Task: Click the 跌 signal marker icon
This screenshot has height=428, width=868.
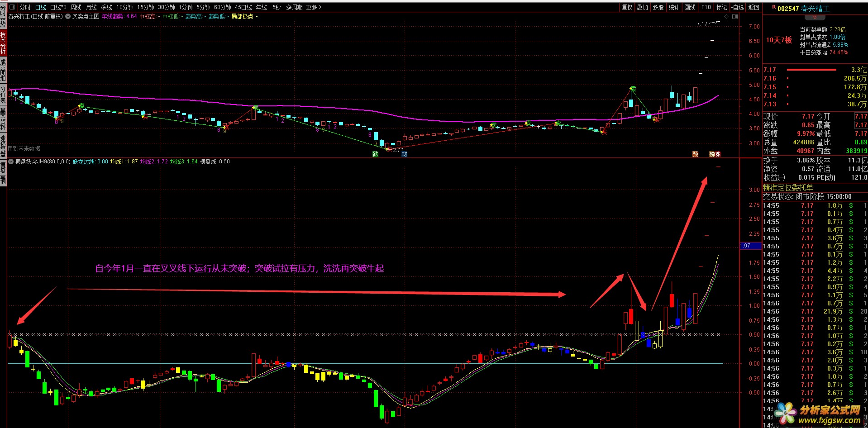Action: [x=375, y=154]
